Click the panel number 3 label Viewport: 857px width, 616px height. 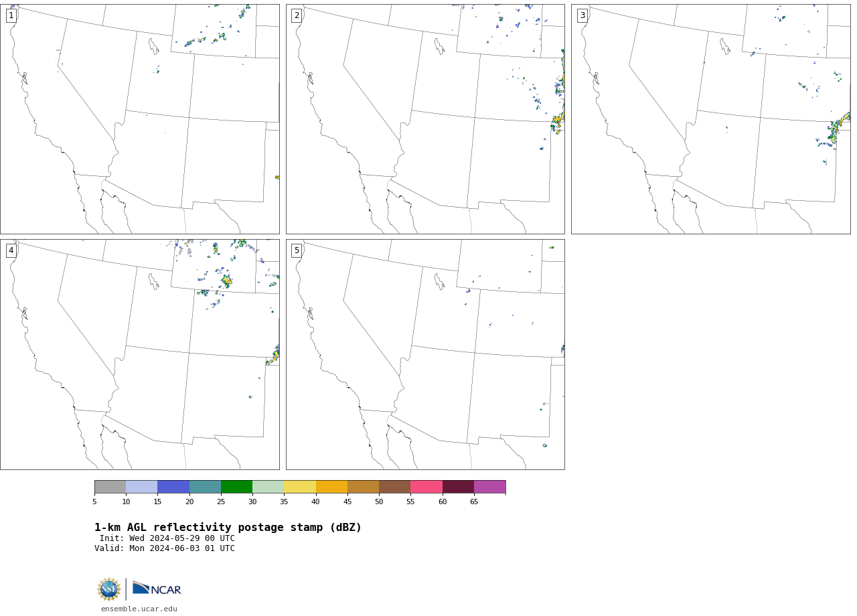(x=582, y=15)
